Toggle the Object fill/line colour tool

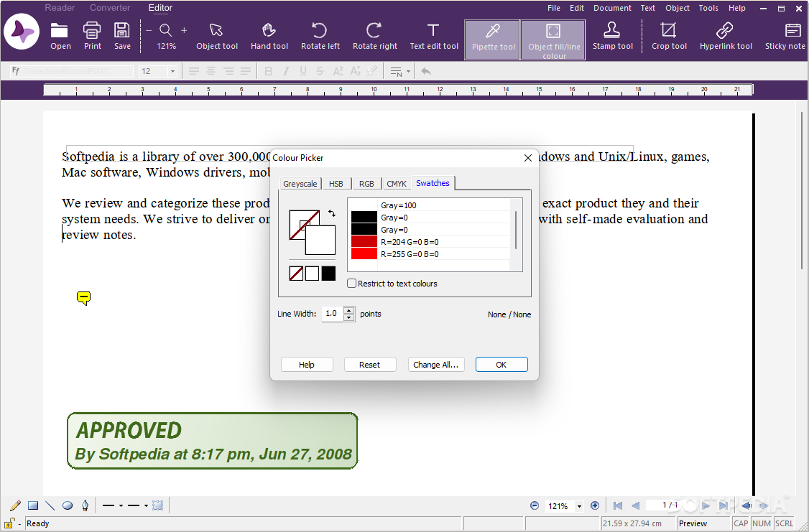tap(553, 39)
